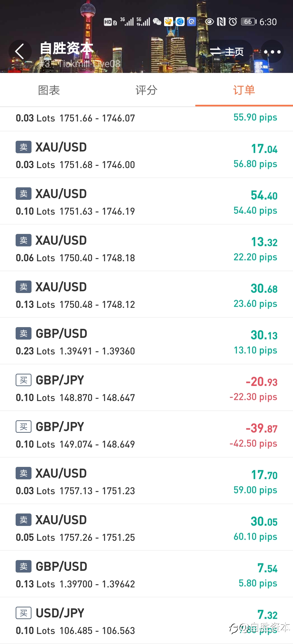Tap the back arrow icon
This screenshot has width=293, height=644.
[x=20, y=51]
